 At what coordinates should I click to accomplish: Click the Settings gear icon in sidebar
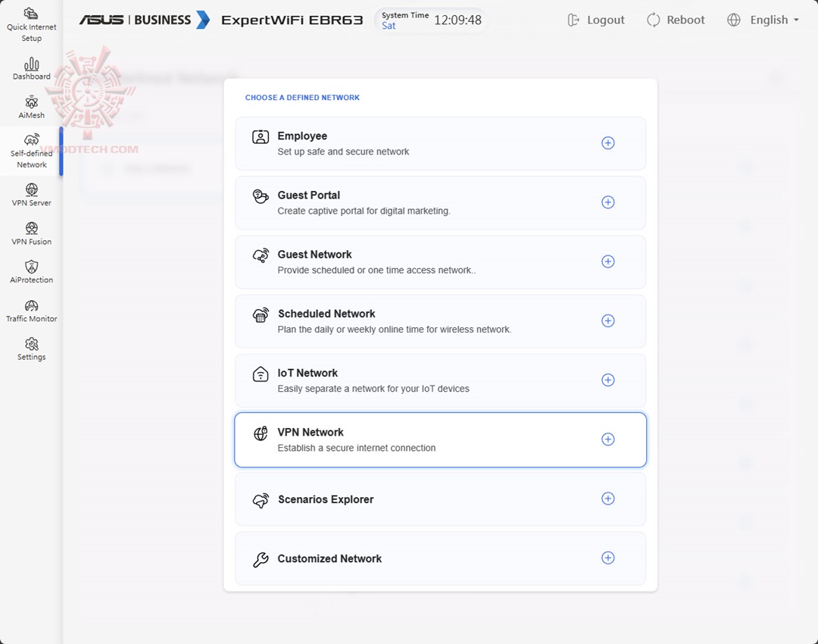[32, 345]
